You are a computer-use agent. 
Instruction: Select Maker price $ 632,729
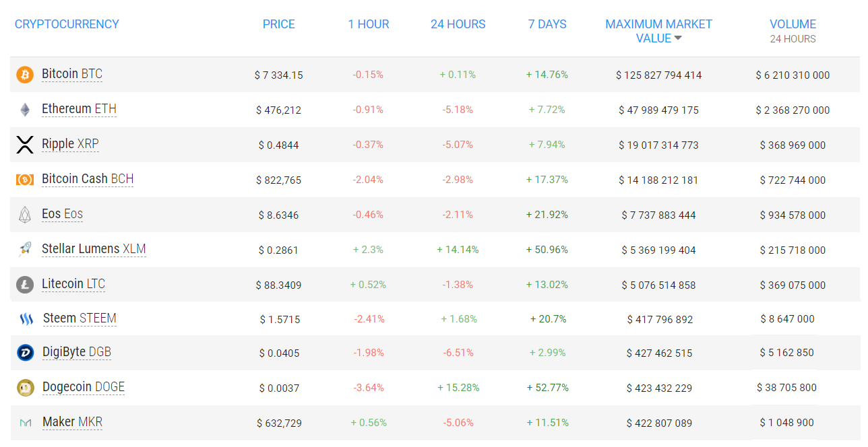click(280, 423)
